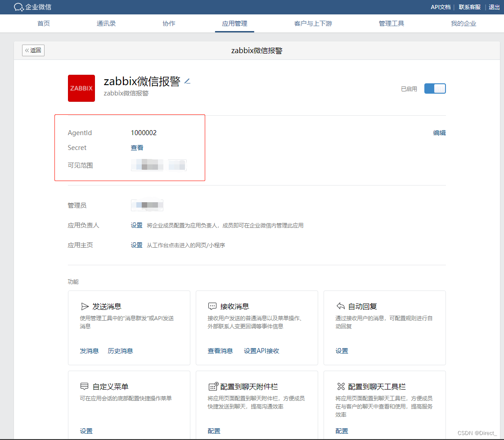Click the 自定义菜单 card title
The width and height of the screenshot is (504, 440).
click(110, 386)
